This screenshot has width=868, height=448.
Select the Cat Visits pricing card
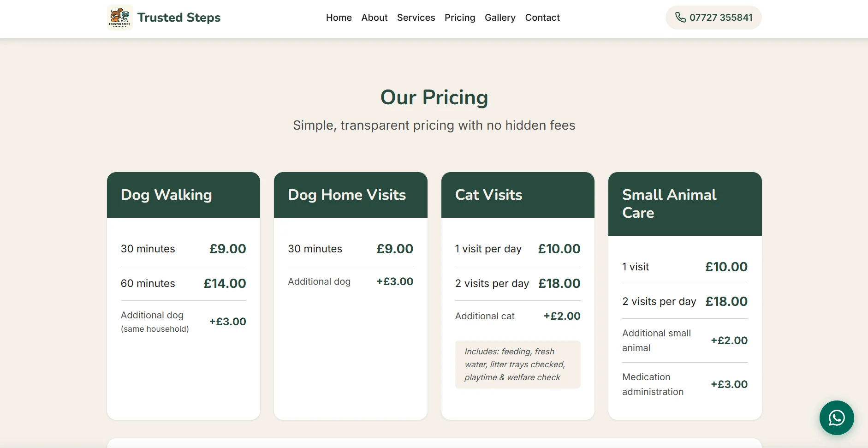pos(517,195)
